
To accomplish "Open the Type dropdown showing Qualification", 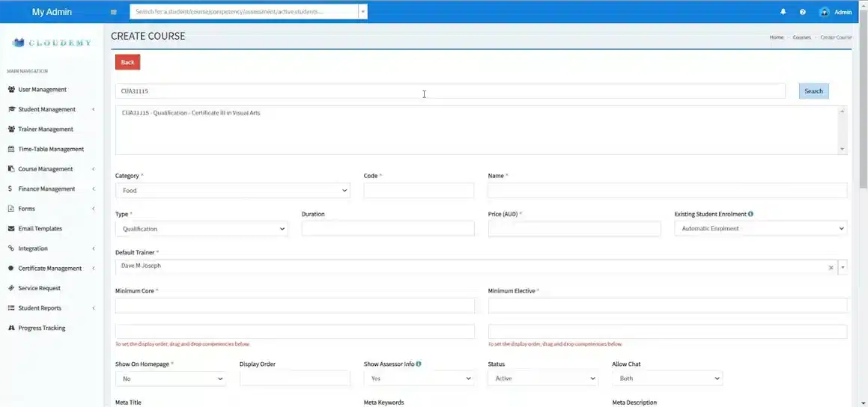I will coord(201,228).
